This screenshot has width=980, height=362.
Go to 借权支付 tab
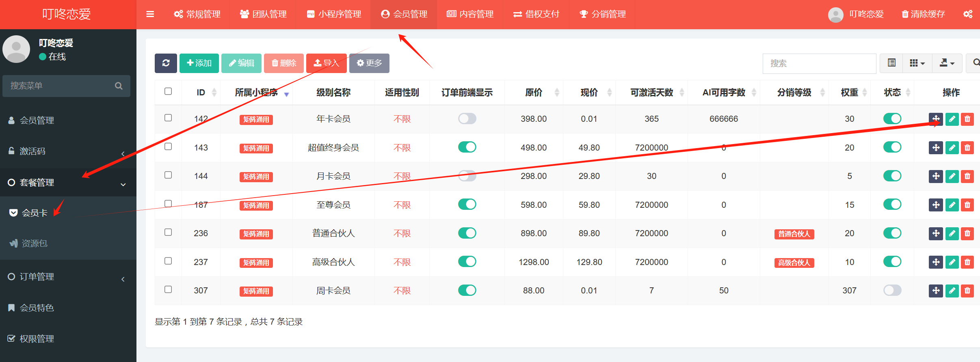point(536,14)
